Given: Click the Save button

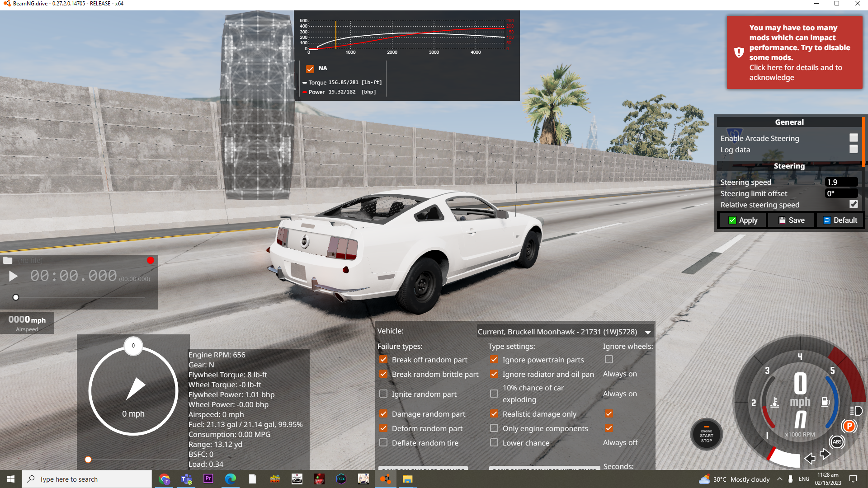Looking at the screenshot, I should [x=791, y=220].
